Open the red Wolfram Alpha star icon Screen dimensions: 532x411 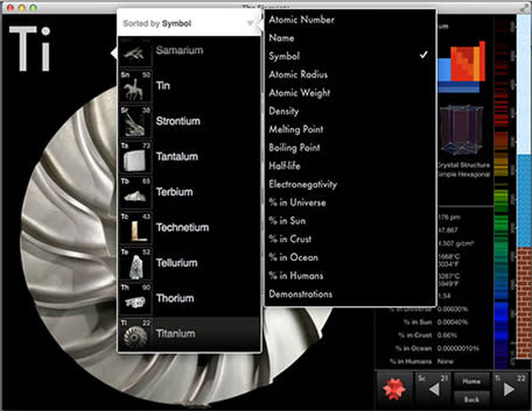tap(394, 389)
